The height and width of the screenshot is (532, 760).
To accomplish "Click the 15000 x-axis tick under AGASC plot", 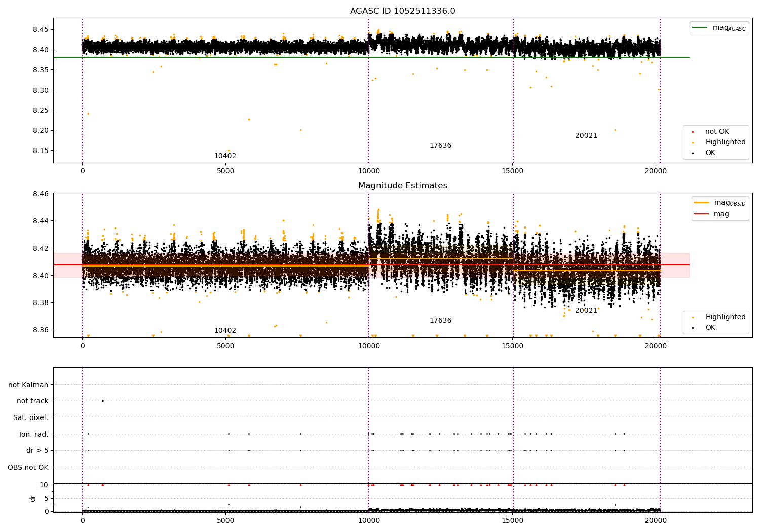I will click(x=512, y=171).
